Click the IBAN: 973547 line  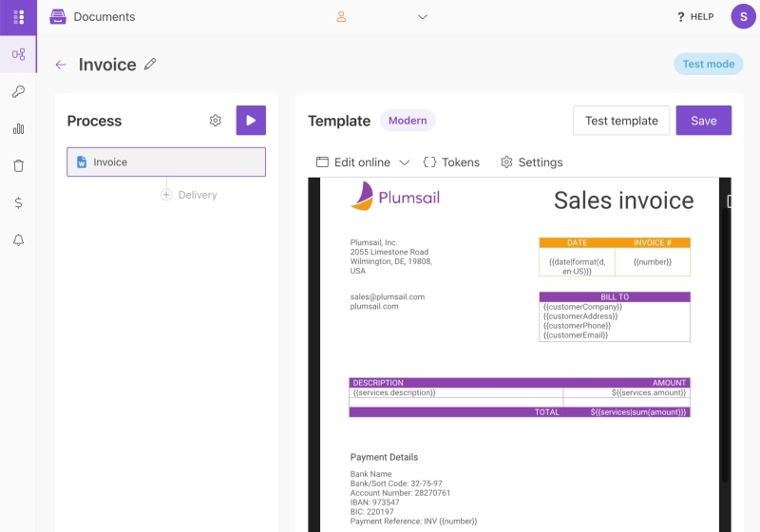374,502
